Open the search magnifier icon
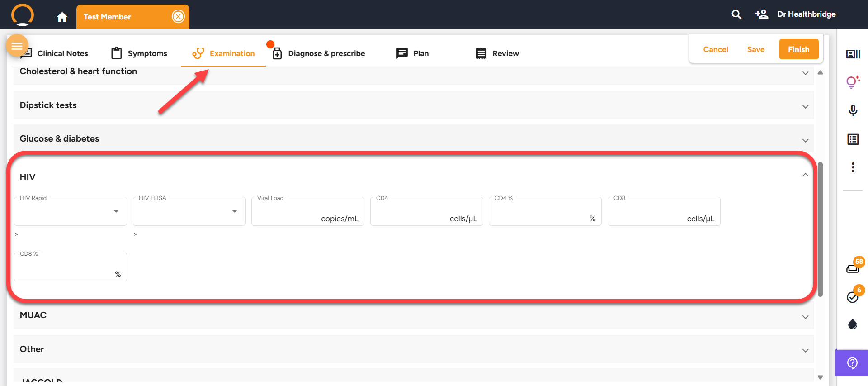This screenshot has width=868, height=386. click(x=736, y=14)
